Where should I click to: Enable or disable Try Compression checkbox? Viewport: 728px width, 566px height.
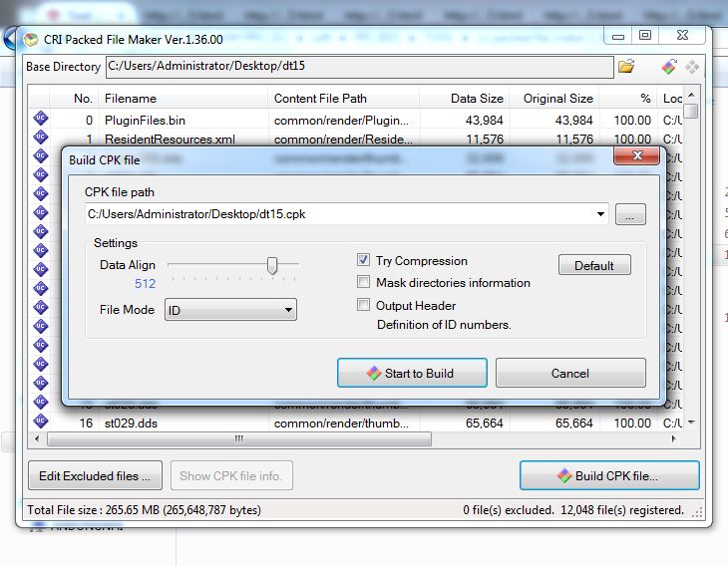pyautogui.click(x=363, y=260)
